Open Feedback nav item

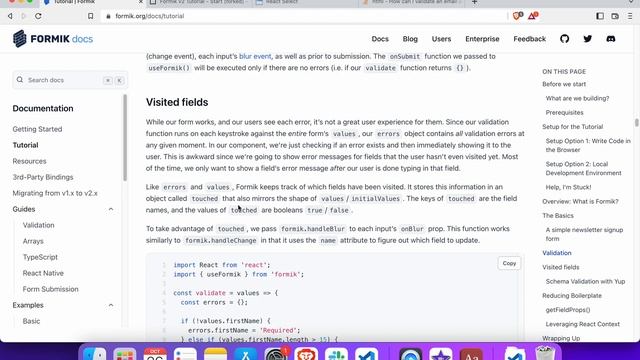point(529,39)
